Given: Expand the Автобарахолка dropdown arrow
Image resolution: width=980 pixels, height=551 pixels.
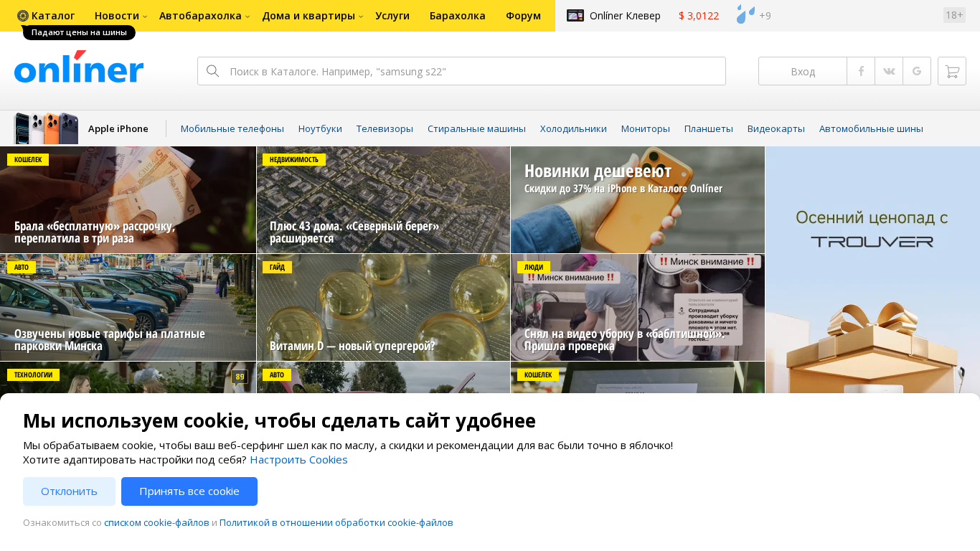Looking at the screenshot, I should tap(248, 17).
